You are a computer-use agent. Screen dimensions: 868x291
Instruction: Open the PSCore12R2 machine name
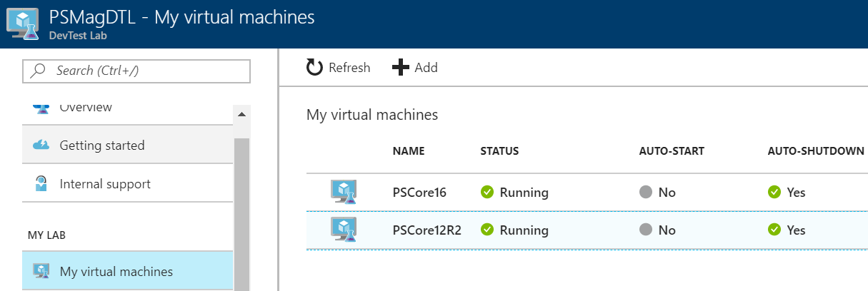tap(426, 230)
